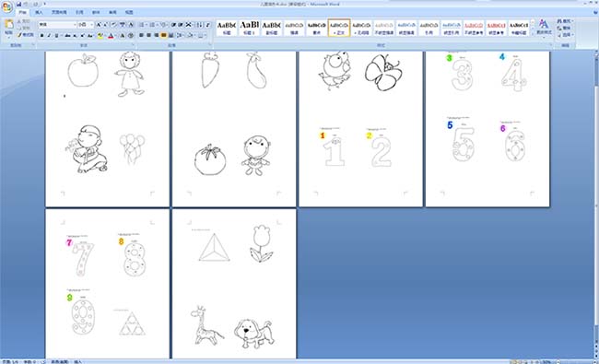The height and width of the screenshot is (364, 599).
Task: Expand the styles gallery more arrow
Action: [533, 33]
